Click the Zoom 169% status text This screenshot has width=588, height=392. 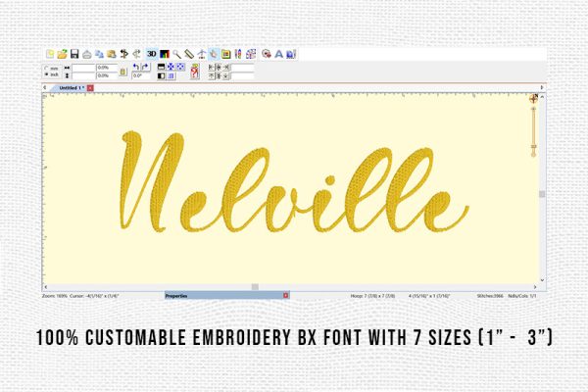tap(55, 296)
